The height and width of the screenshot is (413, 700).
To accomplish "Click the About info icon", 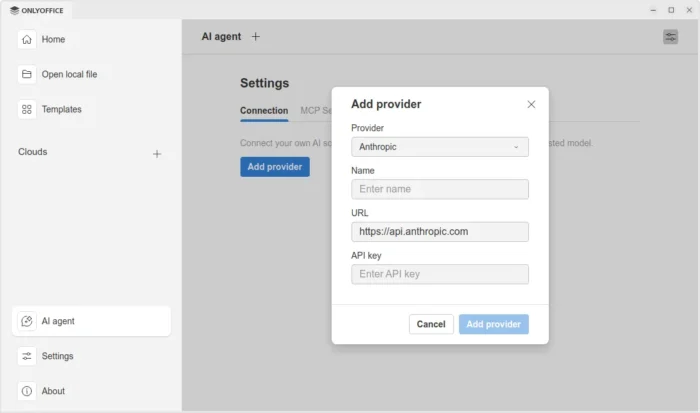I will coord(27,391).
